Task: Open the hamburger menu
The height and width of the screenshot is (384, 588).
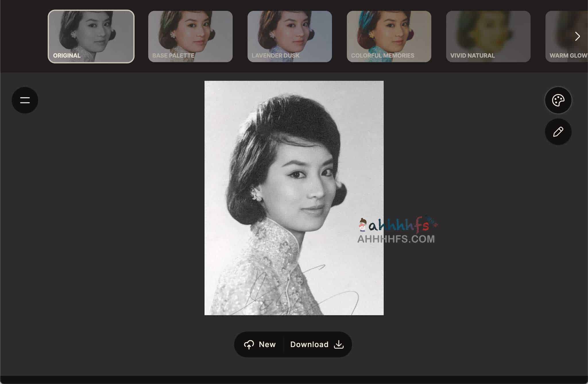Action: point(25,100)
